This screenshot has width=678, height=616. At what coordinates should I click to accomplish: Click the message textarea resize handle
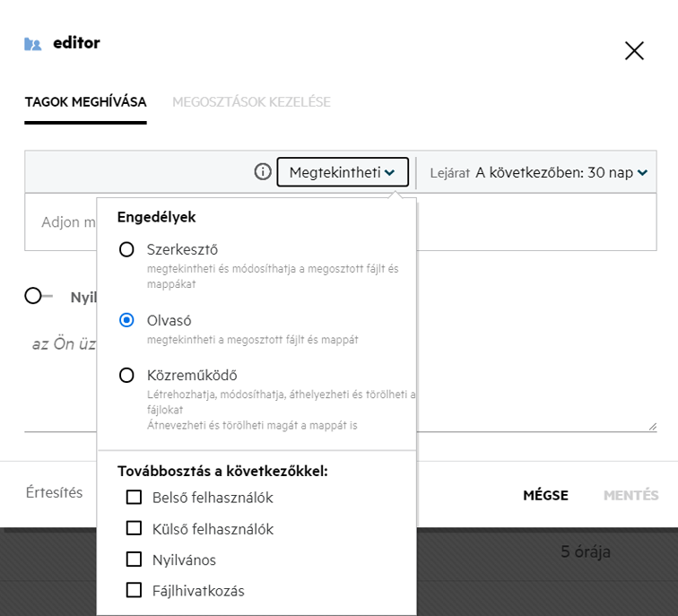[x=652, y=427]
